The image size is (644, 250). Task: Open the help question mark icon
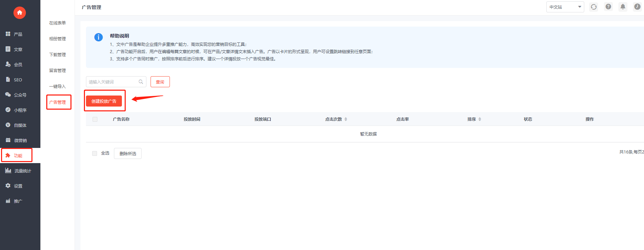coord(608,7)
